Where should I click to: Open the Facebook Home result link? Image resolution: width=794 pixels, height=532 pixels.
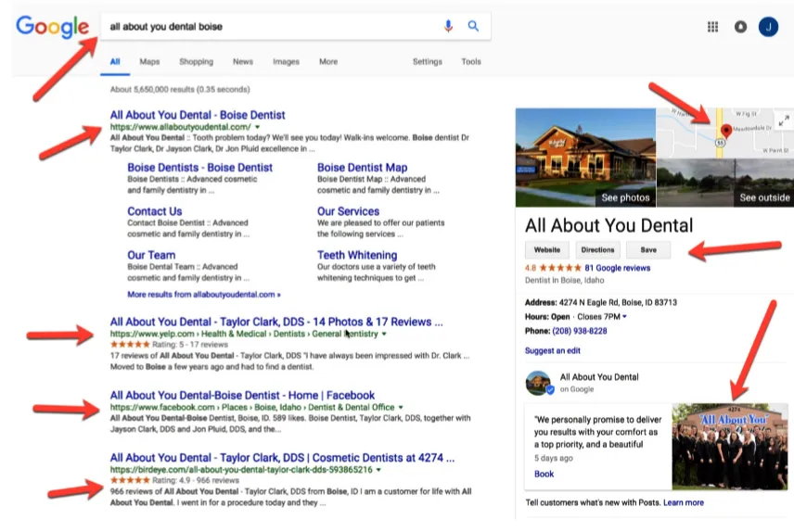click(242, 396)
